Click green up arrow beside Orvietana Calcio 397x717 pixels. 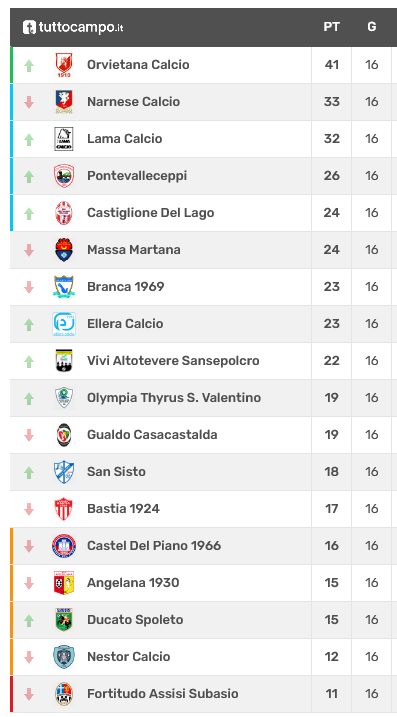[29, 65]
